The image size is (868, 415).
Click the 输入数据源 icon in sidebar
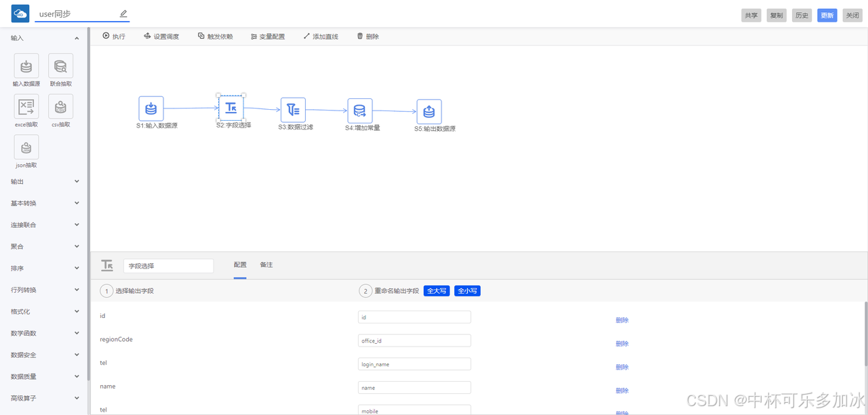(26, 66)
